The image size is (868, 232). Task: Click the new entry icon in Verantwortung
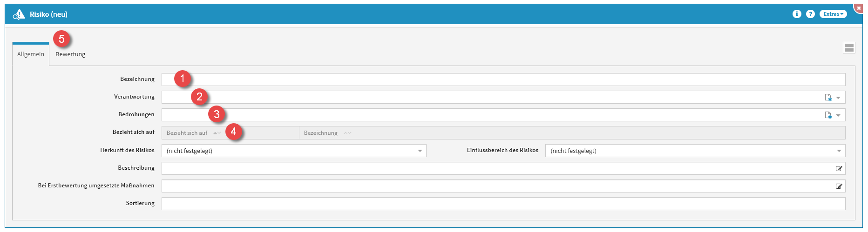pos(828,98)
